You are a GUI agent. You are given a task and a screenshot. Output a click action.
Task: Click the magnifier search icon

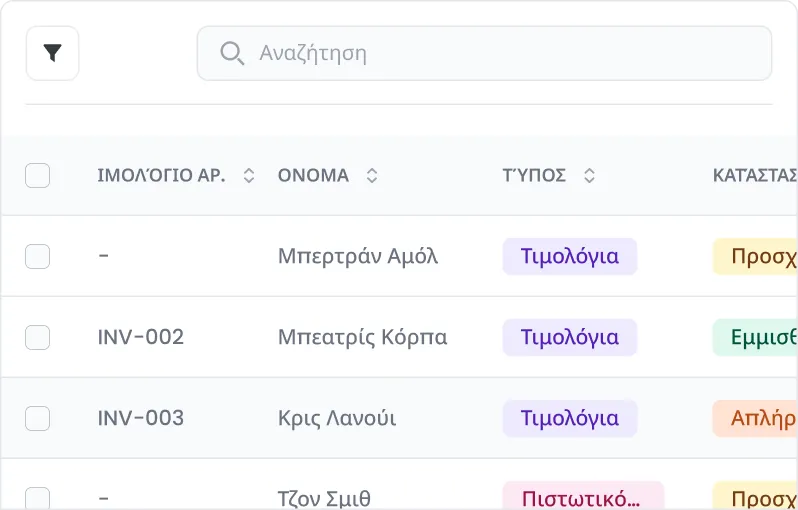click(x=232, y=53)
